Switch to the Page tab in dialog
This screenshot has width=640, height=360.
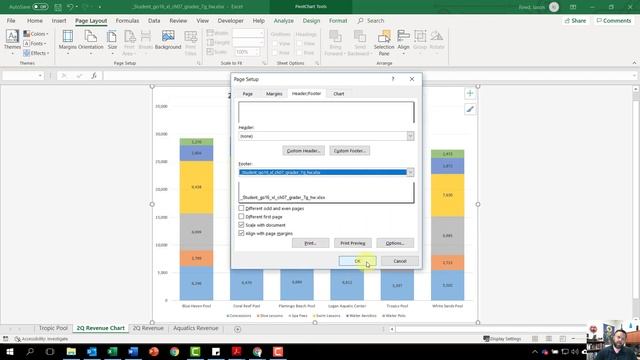click(x=247, y=94)
